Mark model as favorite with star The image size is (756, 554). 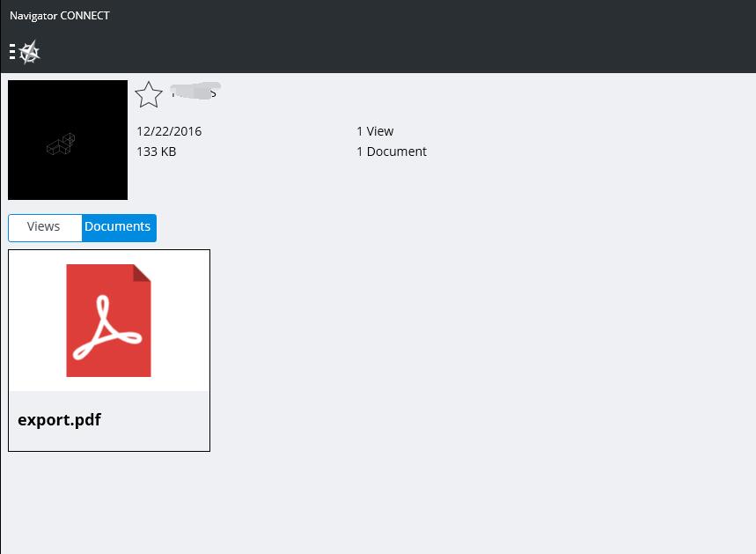pos(149,94)
